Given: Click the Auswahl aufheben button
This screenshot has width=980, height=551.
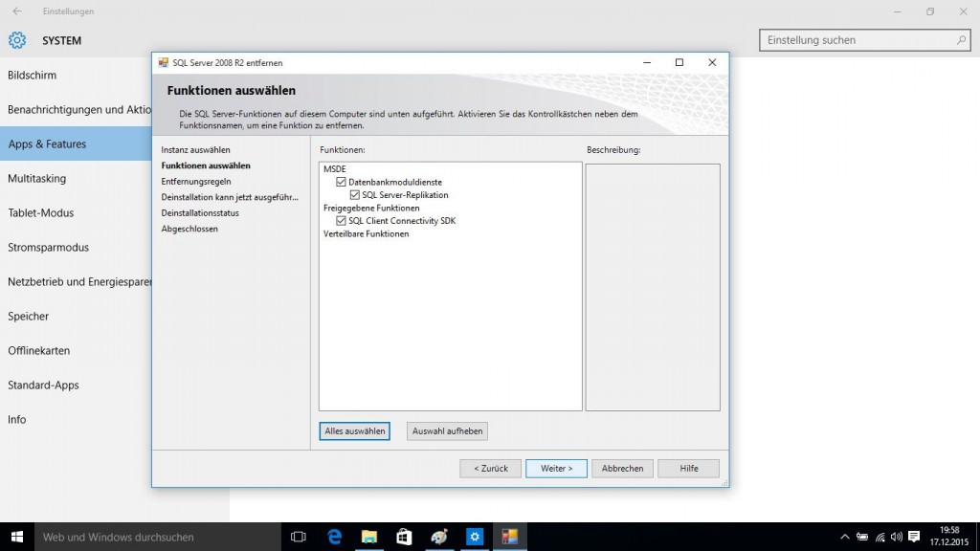Looking at the screenshot, I should (447, 431).
